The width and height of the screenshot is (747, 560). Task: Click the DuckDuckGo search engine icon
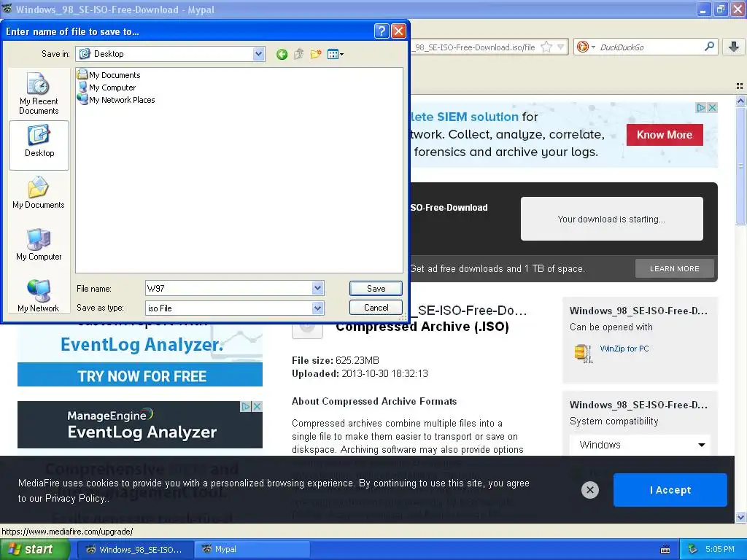pos(582,47)
